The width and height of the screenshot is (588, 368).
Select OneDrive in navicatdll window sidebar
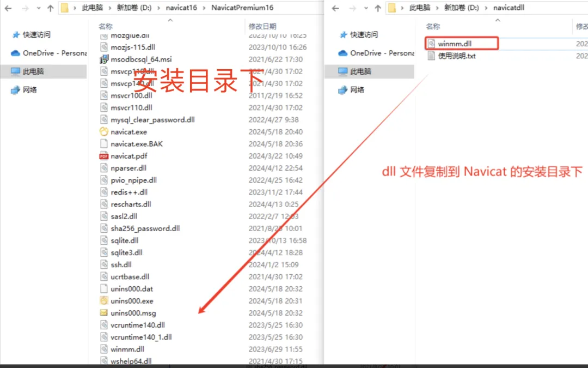coord(376,53)
